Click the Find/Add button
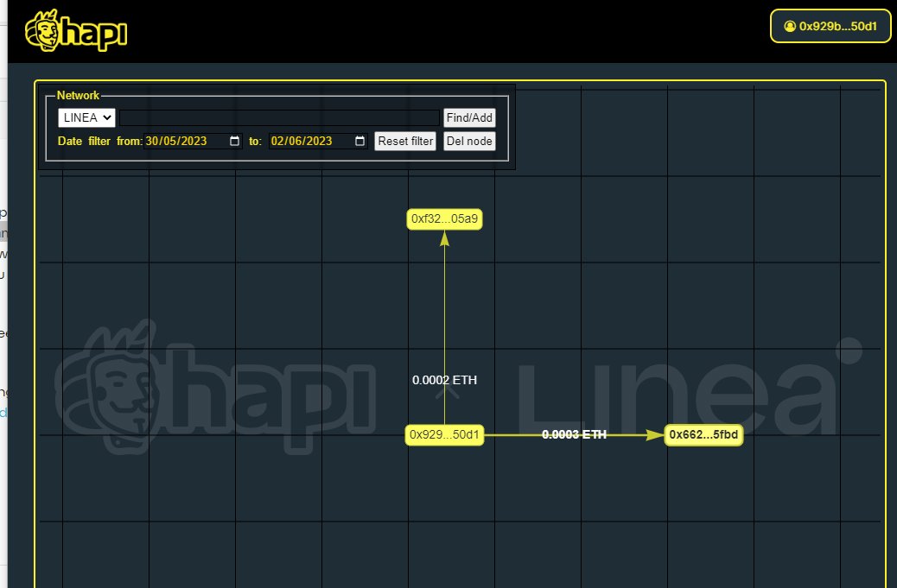 pos(469,117)
